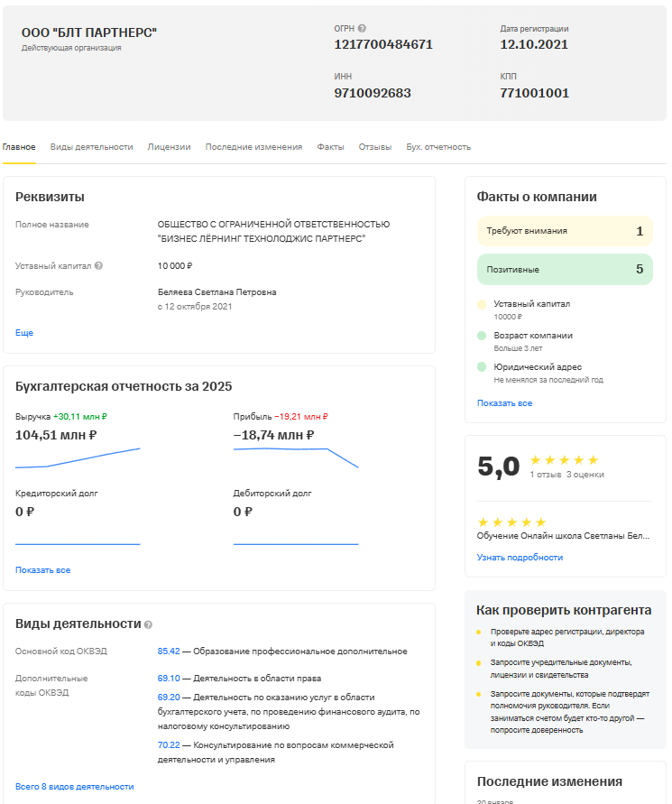Viewport: 672px width, 804px height.
Task: Open the Виды деятельности tab
Action: point(91,147)
